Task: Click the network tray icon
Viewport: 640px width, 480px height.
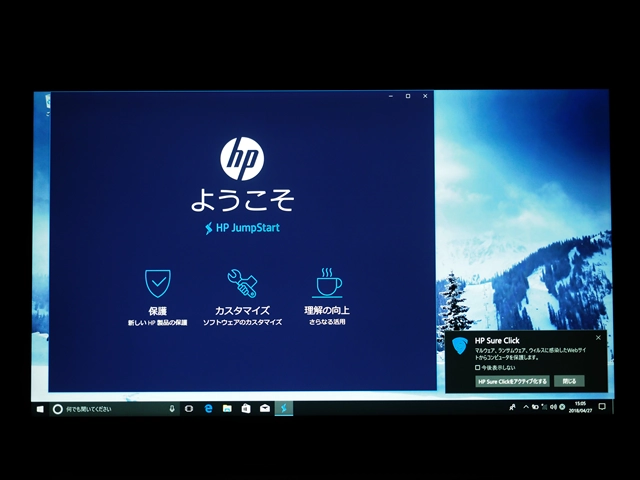Action: click(x=544, y=407)
